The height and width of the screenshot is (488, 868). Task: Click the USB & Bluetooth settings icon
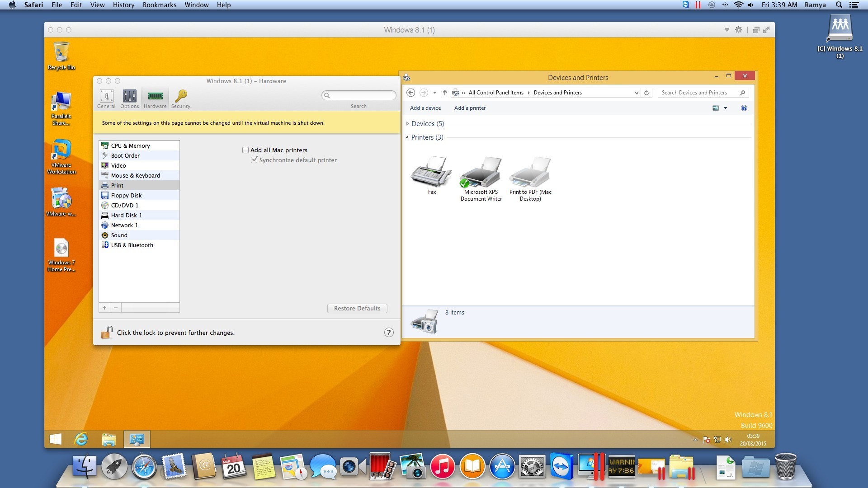click(x=104, y=245)
